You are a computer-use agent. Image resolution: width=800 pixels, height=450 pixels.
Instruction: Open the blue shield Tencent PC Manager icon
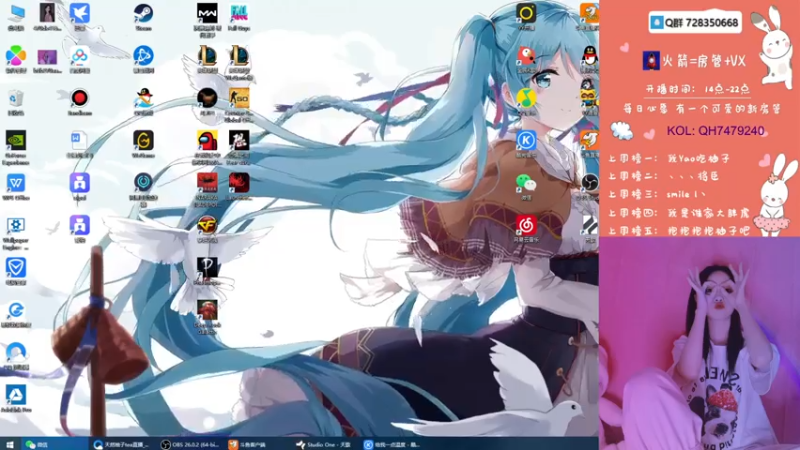16,267
